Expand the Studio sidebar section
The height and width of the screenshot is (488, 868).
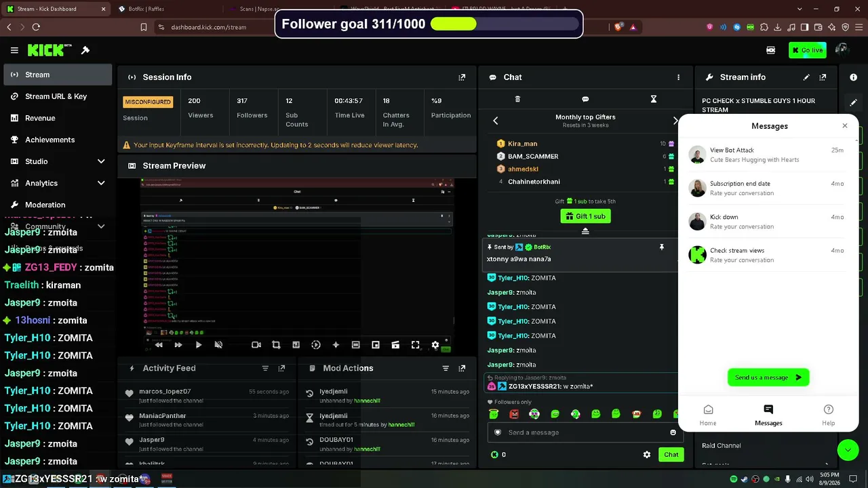[x=101, y=161]
